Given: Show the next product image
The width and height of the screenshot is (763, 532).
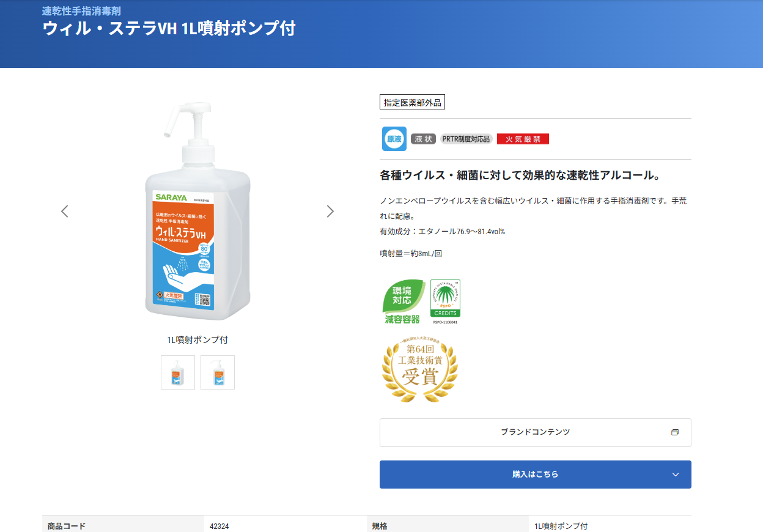Looking at the screenshot, I should coord(330,212).
